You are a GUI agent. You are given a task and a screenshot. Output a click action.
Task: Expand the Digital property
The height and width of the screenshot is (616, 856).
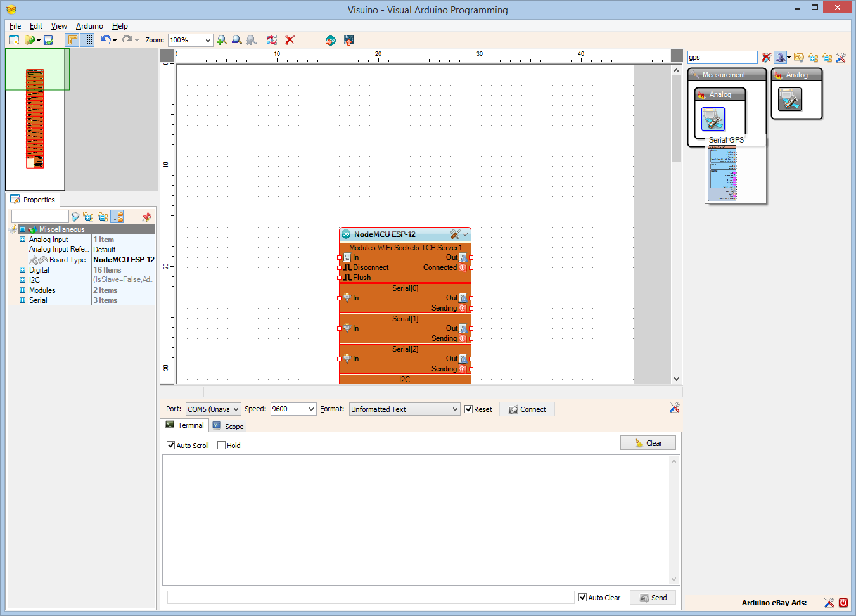click(22, 270)
